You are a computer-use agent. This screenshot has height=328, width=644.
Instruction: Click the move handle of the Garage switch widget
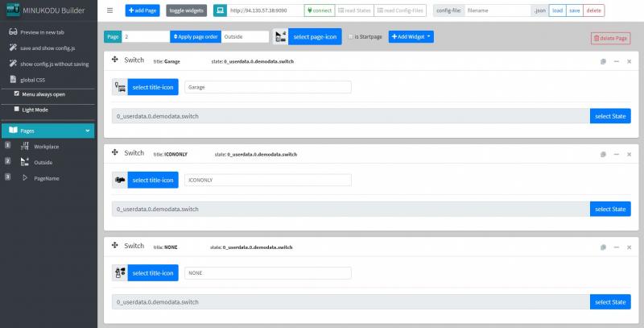tap(115, 60)
